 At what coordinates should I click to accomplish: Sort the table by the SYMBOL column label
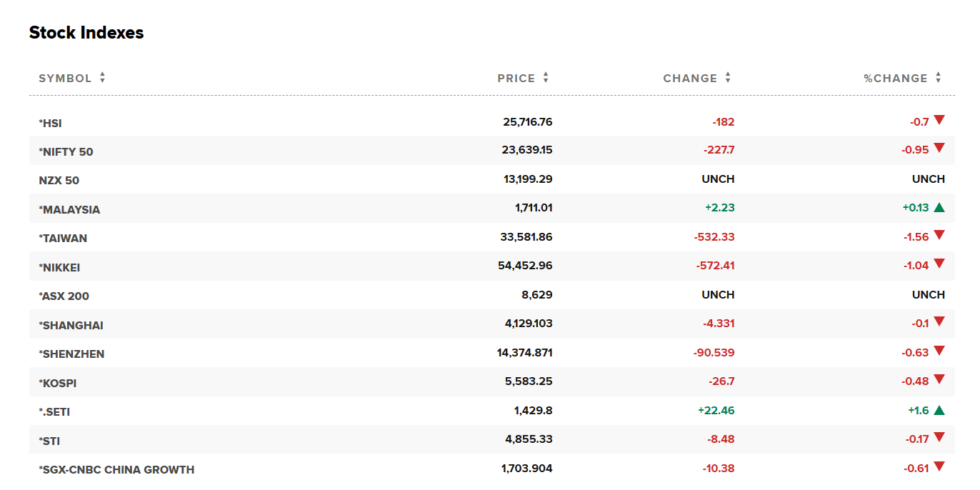tap(65, 79)
